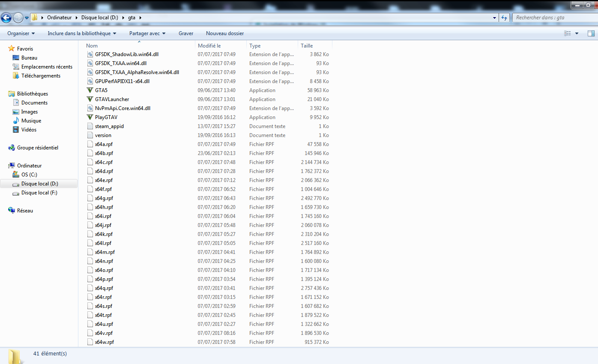Click the Bibliothèques icon in sidebar
Image resolution: width=598 pixels, height=364 pixels.
12,94
